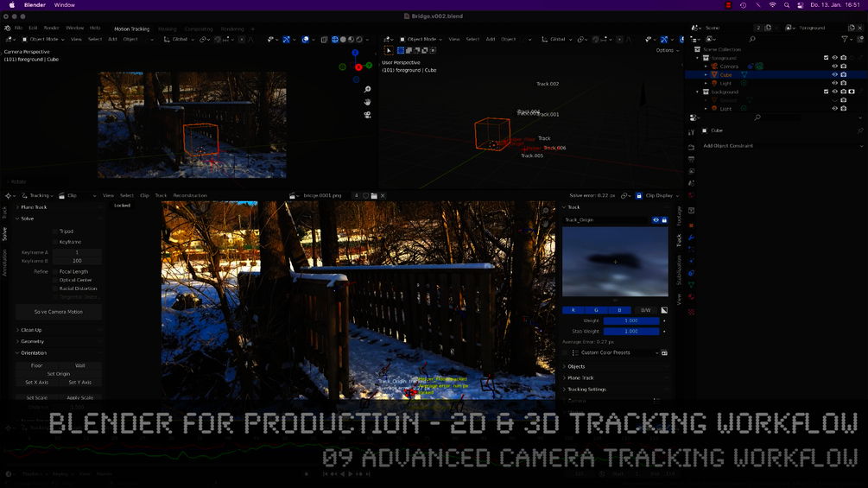Open Add Object Constraint dropdown
This screenshot has width=868, height=488.
coord(782,146)
